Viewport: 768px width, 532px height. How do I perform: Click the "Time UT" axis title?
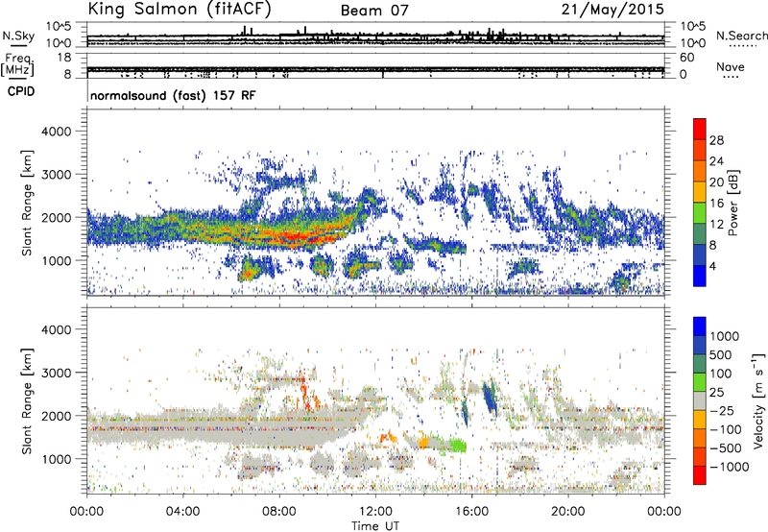pyautogui.click(x=375, y=526)
